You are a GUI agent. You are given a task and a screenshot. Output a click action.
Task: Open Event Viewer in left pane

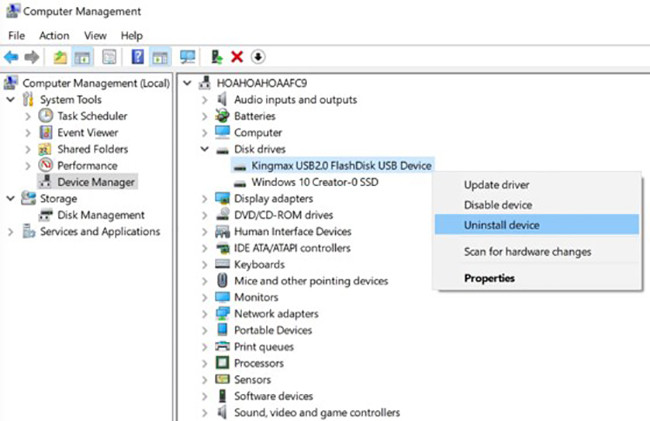coord(89,133)
